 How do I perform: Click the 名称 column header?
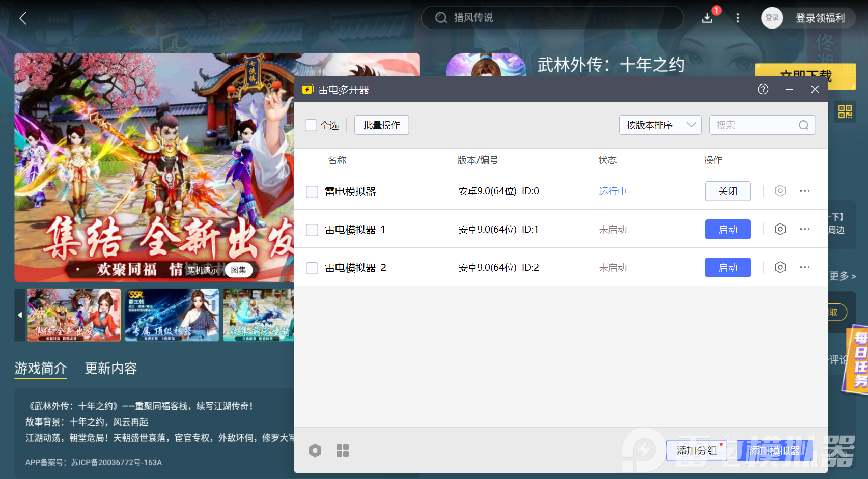coord(337,160)
